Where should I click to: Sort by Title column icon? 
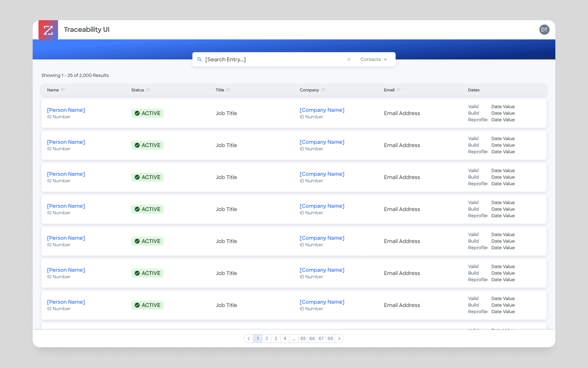(x=228, y=90)
